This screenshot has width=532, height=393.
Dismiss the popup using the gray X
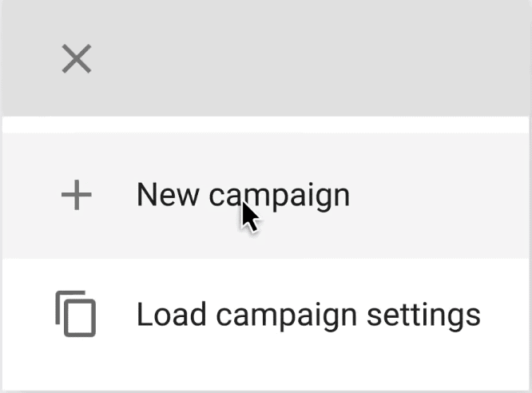(77, 58)
